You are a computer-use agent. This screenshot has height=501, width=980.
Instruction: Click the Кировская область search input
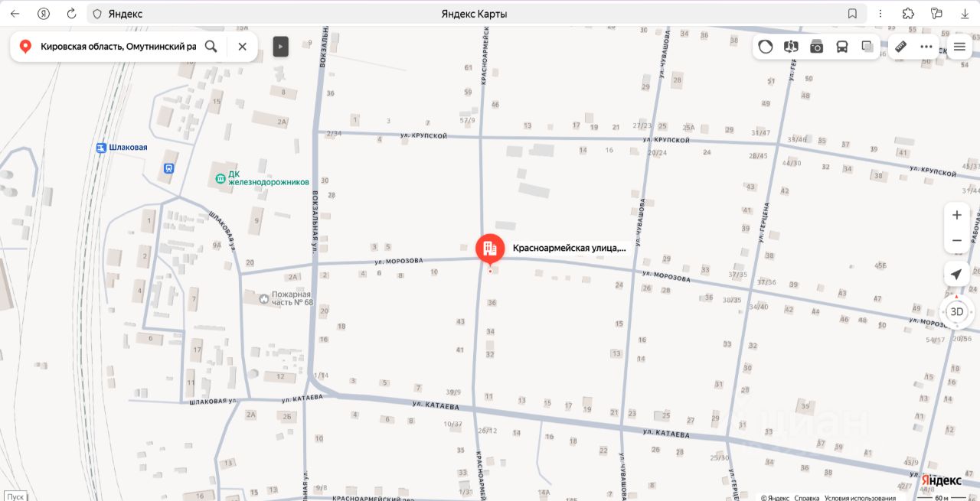click(118, 47)
